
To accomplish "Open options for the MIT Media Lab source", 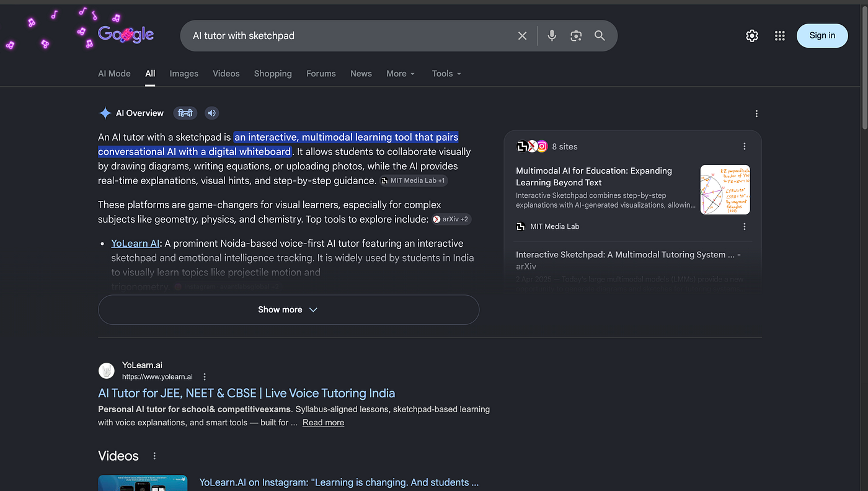I will click(745, 226).
